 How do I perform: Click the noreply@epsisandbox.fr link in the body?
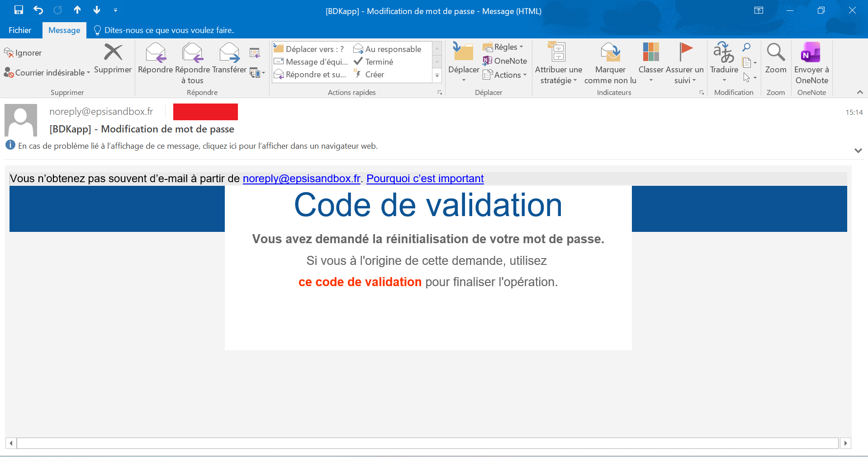coord(302,179)
